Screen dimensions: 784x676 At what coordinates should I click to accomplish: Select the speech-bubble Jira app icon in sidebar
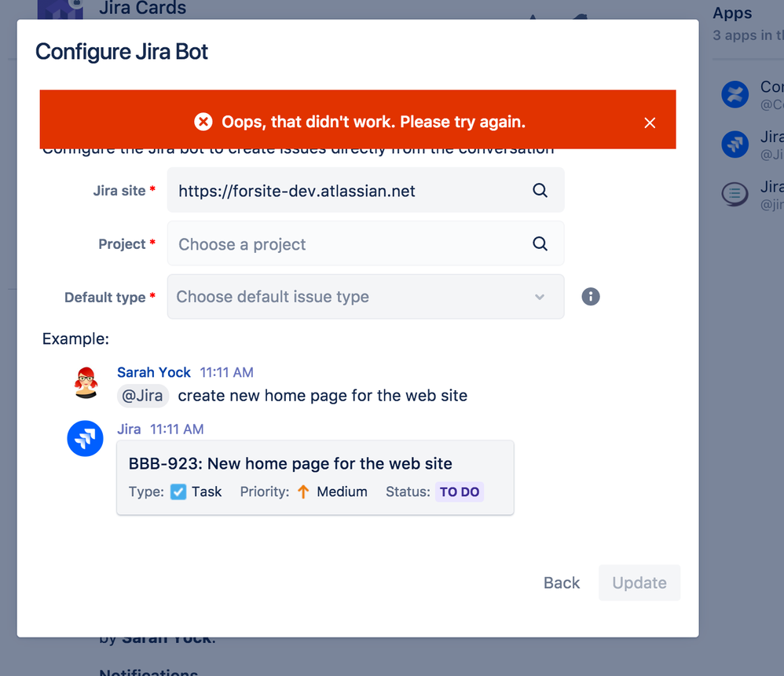click(x=735, y=194)
